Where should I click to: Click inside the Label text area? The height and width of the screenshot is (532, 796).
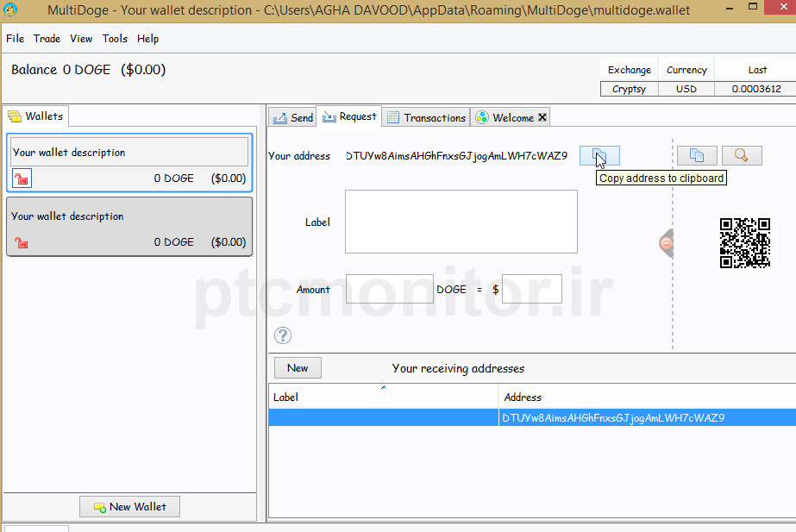461,222
